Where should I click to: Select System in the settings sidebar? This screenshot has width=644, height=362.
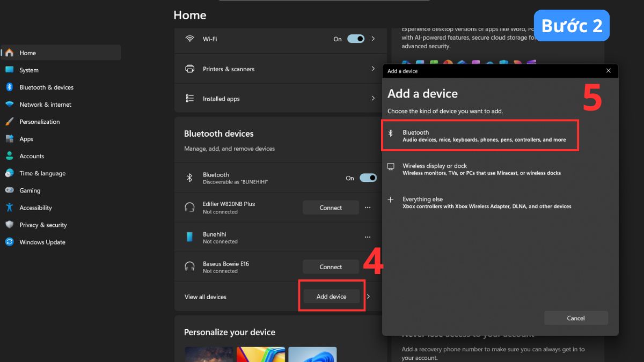pyautogui.click(x=29, y=70)
